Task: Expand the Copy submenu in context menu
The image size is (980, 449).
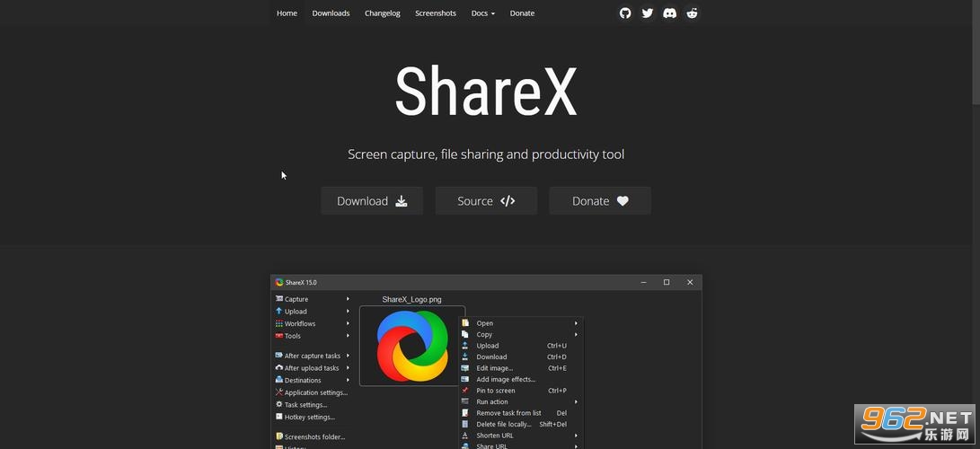Action: click(576, 334)
